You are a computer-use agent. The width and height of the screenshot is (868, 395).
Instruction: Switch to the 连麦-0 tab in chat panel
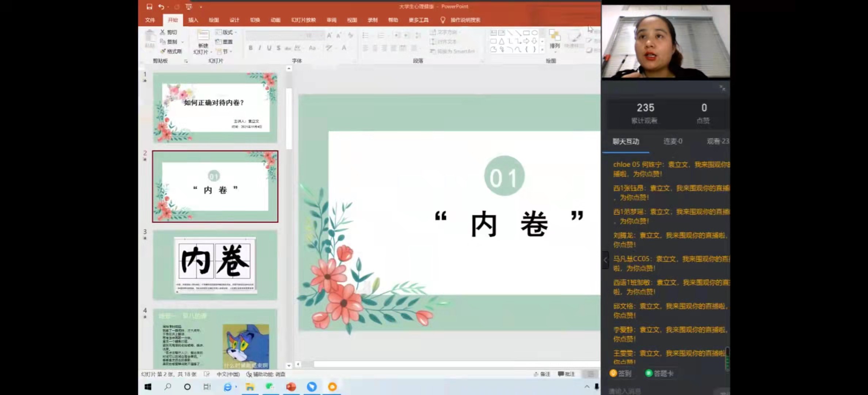(673, 141)
